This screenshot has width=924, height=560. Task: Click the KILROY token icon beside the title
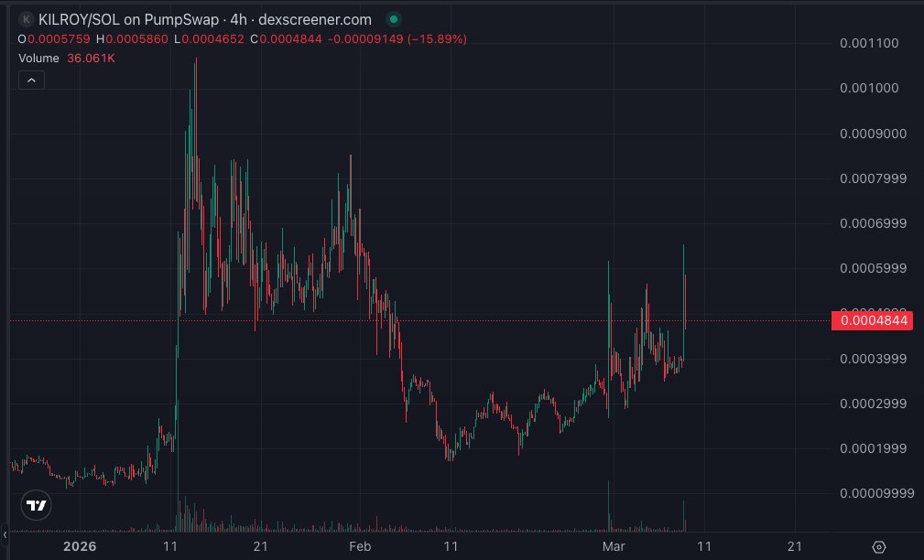[26, 19]
